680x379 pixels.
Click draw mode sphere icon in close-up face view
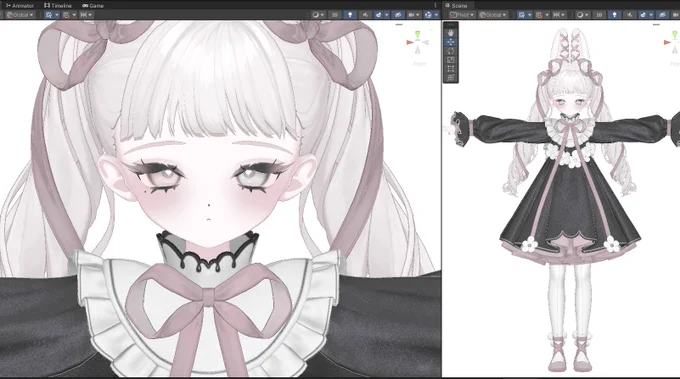pyautogui.click(x=315, y=15)
